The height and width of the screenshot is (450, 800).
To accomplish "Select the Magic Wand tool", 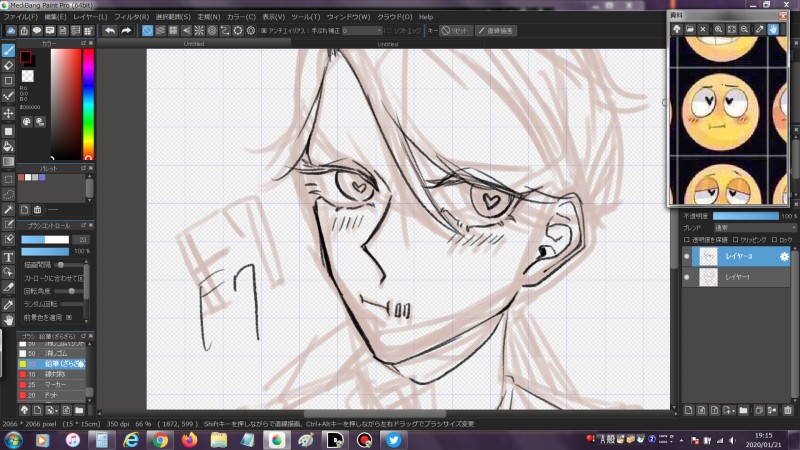I will pyautogui.click(x=8, y=210).
